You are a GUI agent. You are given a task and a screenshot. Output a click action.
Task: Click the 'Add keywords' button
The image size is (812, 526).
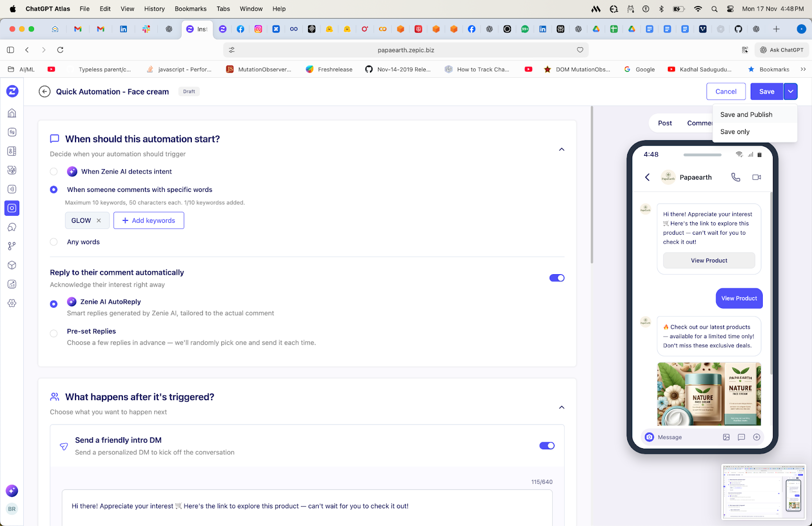149,220
